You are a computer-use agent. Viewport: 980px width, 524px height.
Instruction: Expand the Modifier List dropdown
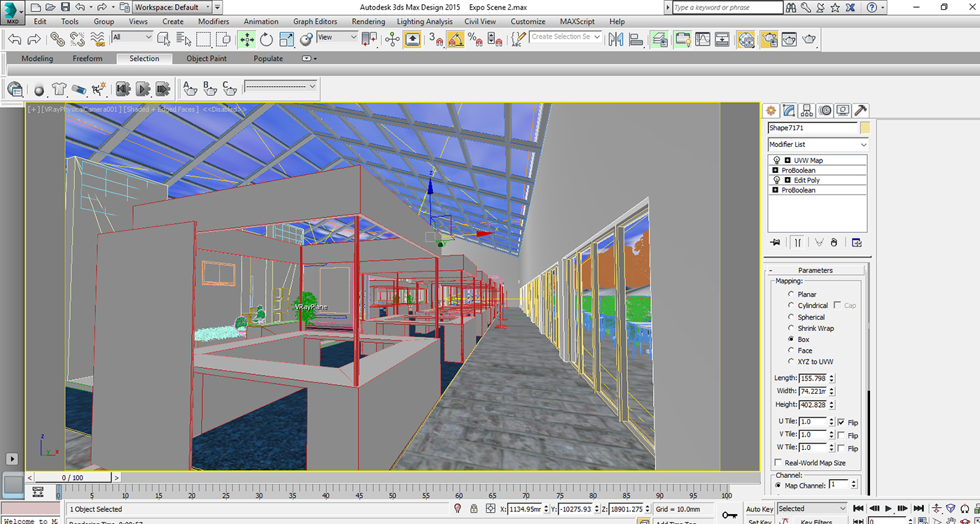tap(817, 145)
